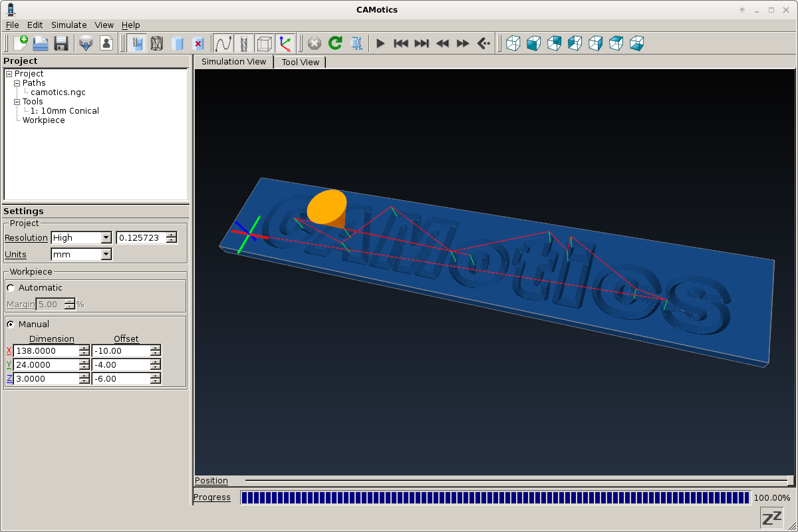Click the ZZ sleep icon in status corner
The height and width of the screenshot is (532, 798).
pyautogui.click(x=771, y=518)
